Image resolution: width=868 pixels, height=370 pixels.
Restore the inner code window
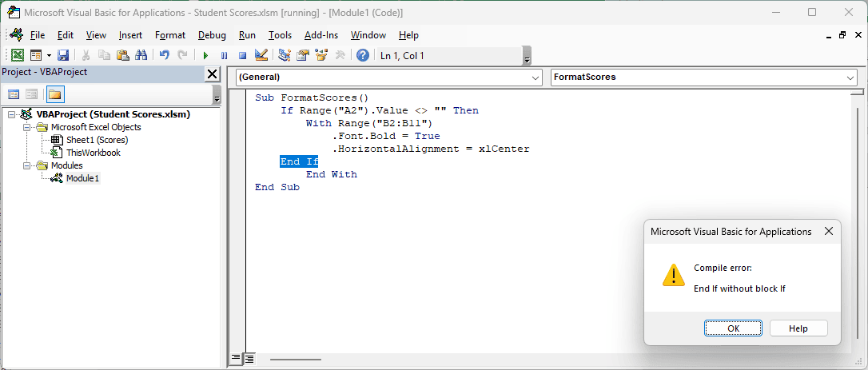842,35
